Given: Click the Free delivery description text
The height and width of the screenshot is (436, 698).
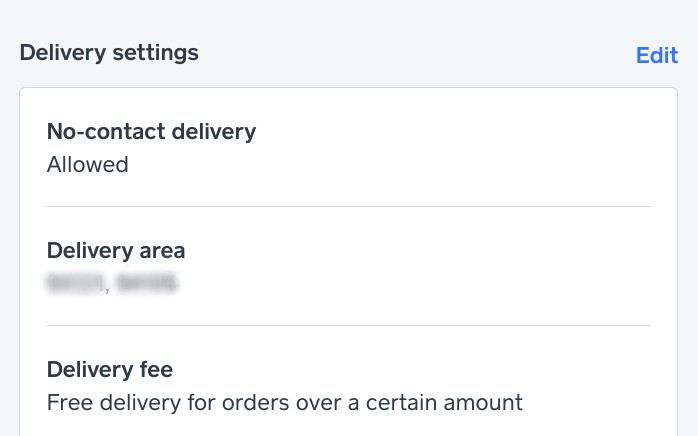Looking at the screenshot, I should coord(285,403).
